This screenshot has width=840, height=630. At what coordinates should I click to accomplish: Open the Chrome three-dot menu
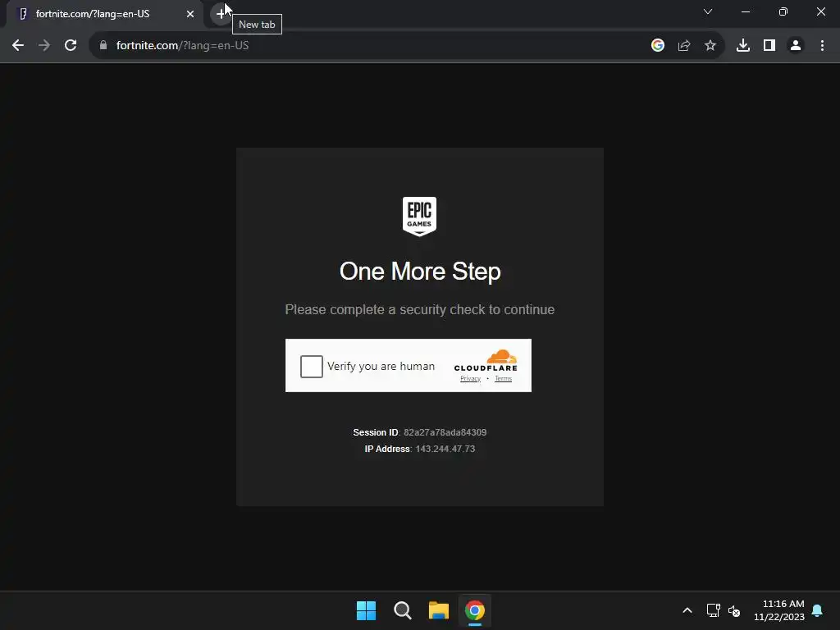(x=822, y=46)
